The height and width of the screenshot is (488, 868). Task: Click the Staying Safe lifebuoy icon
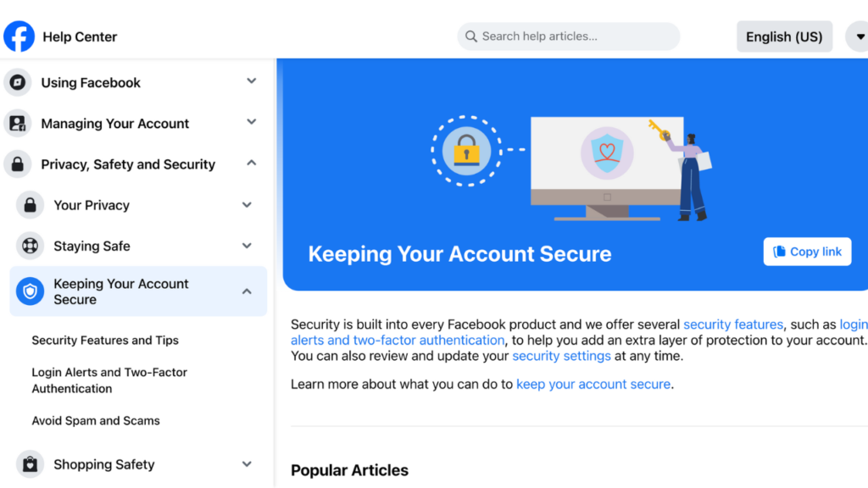click(x=30, y=246)
